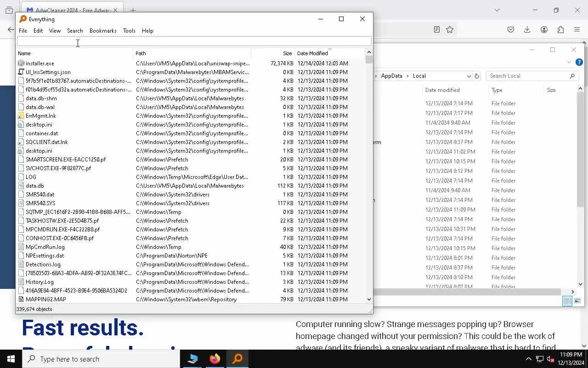
Task: Click the 339,674 objects status bar text
Action: [34, 309]
